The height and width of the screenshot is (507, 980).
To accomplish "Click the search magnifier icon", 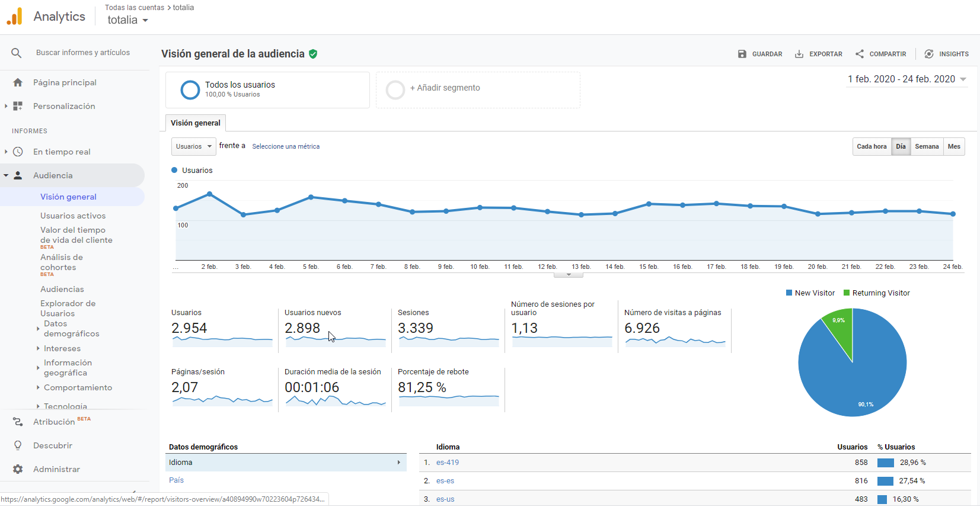I will 17,53.
